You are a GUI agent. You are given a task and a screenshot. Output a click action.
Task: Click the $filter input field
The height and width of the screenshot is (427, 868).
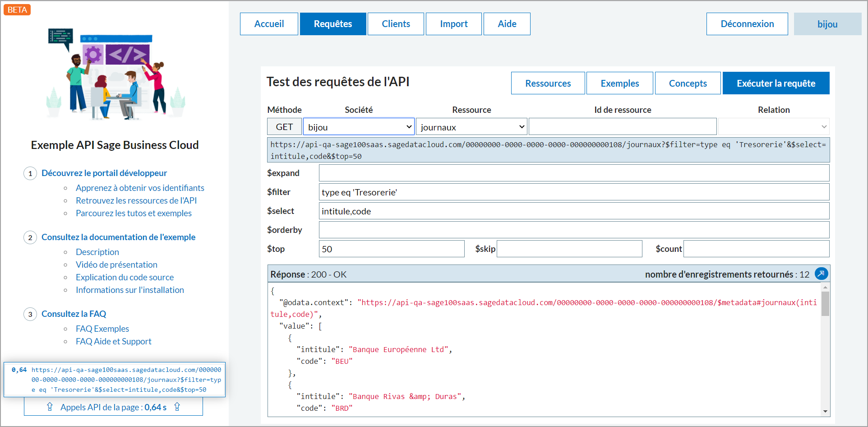pos(574,192)
